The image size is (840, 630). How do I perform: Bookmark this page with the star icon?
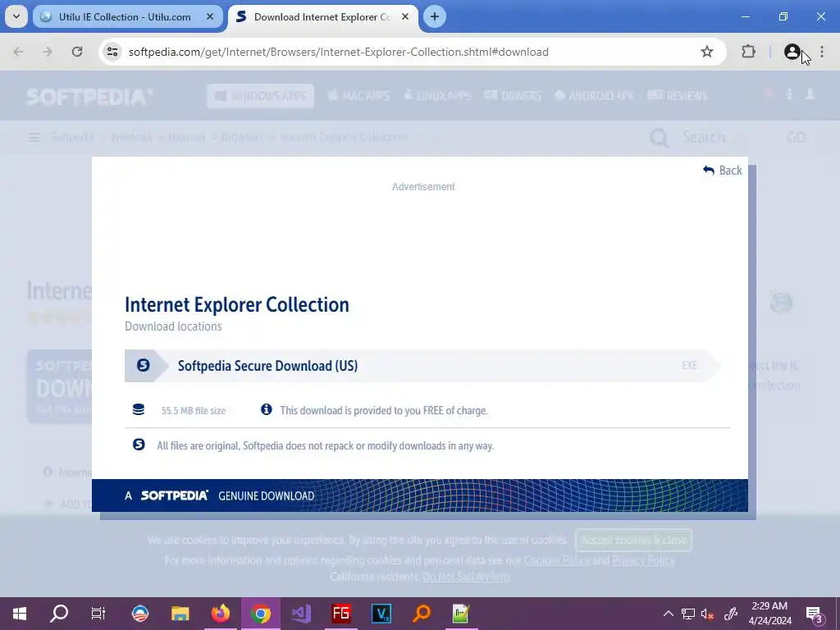pos(707,52)
